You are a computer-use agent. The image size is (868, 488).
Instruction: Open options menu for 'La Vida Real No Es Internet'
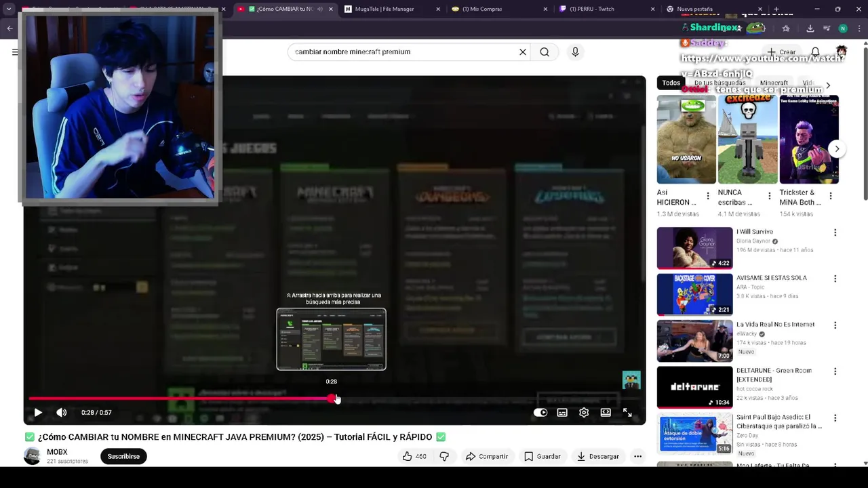coord(835,325)
